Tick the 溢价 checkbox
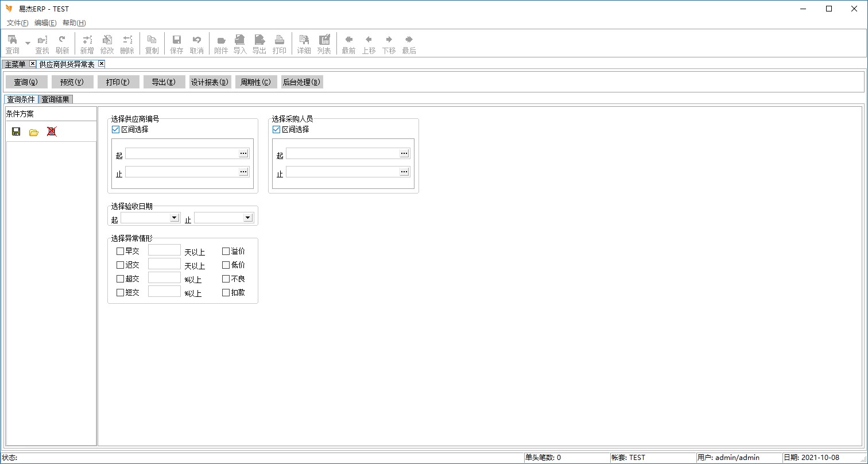 (x=226, y=251)
